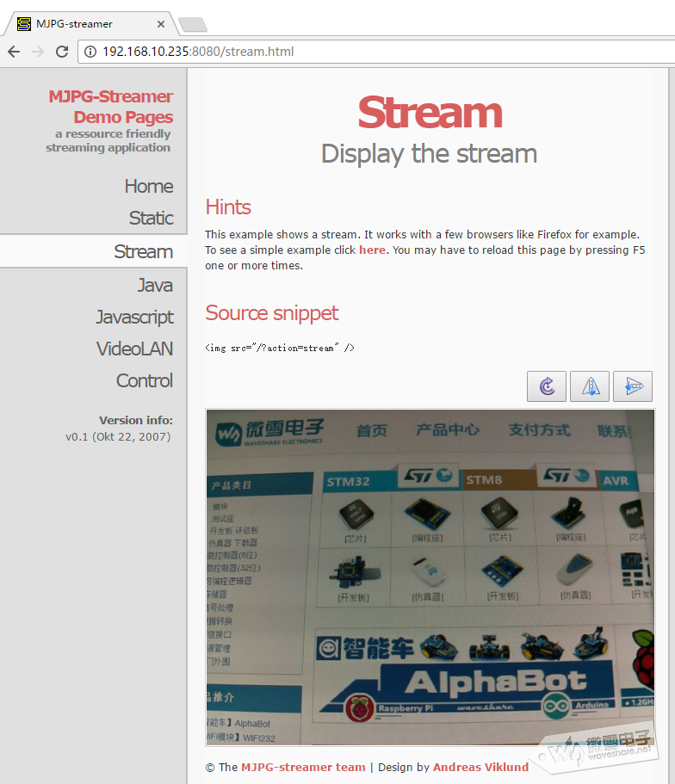Select the Stream sidebar item
This screenshot has height=784, width=675.
click(x=94, y=251)
